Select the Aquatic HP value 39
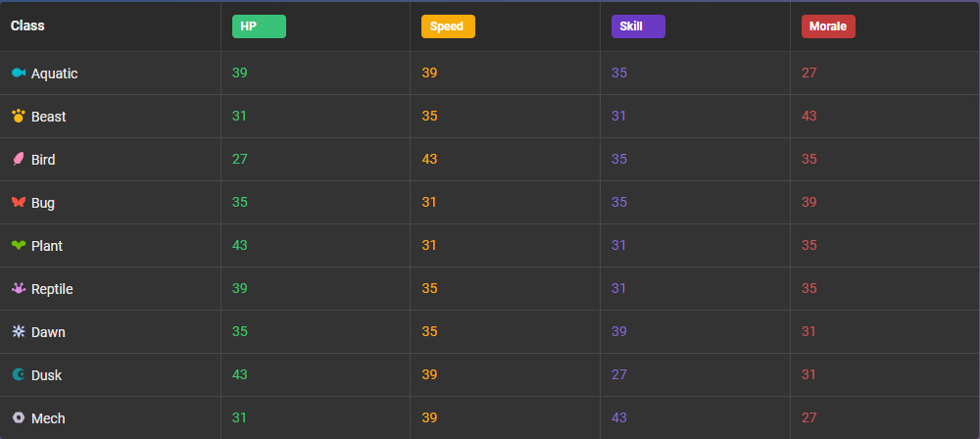The height and width of the screenshot is (439, 980). (x=240, y=73)
